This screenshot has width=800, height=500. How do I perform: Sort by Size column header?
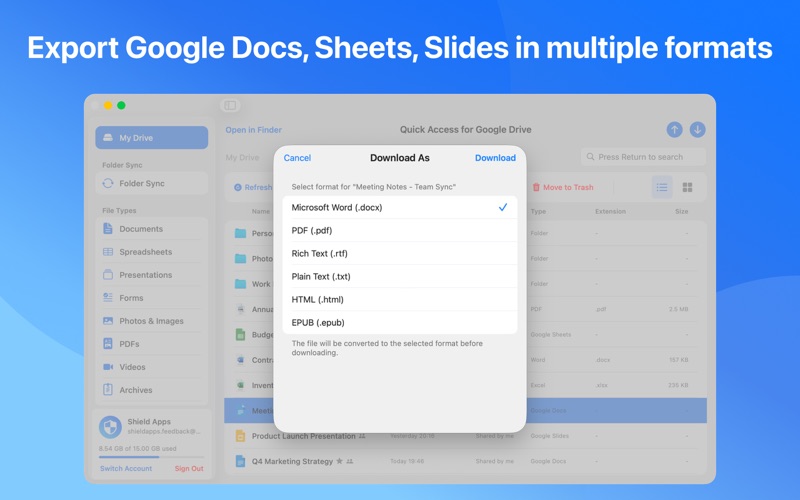pyautogui.click(x=682, y=211)
